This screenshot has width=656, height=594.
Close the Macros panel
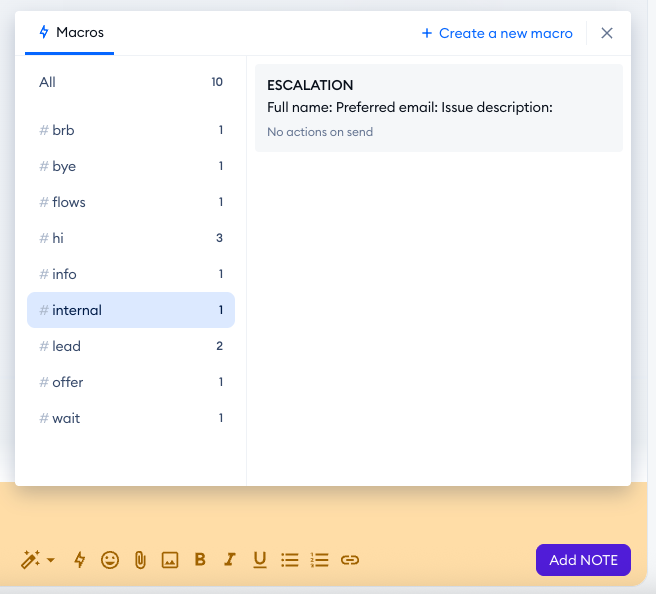pos(607,33)
